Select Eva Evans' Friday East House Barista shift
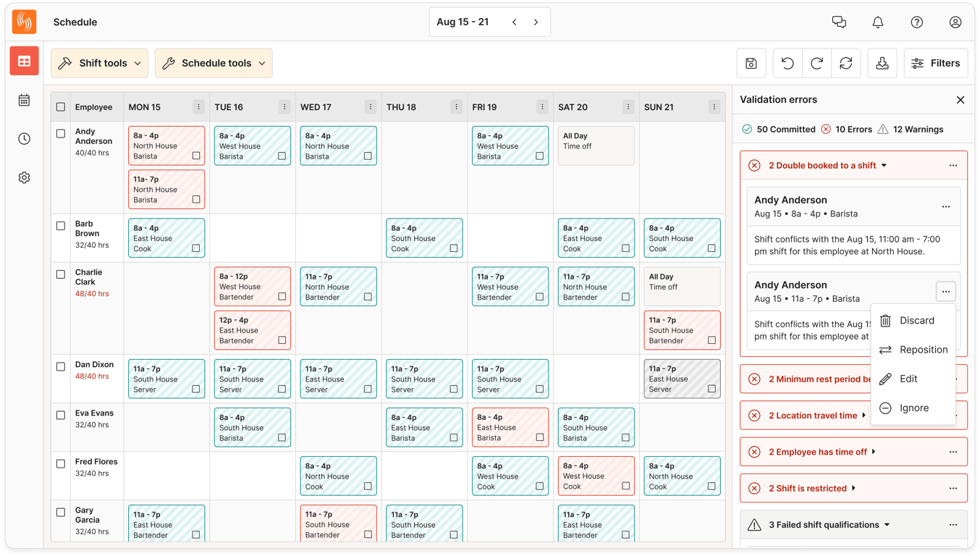 (510, 427)
